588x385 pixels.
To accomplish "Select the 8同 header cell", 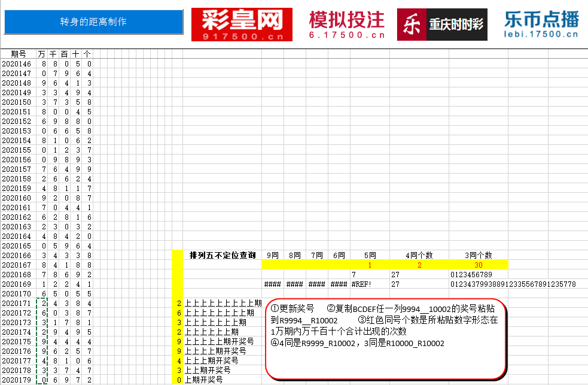I will tap(295, 255).
